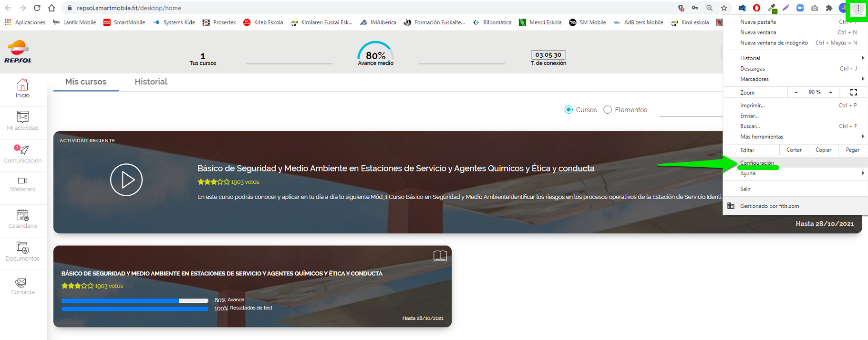Open the Webinars camera icon
This screenshot has width=868, height=340.
click(x=22, y=181)
